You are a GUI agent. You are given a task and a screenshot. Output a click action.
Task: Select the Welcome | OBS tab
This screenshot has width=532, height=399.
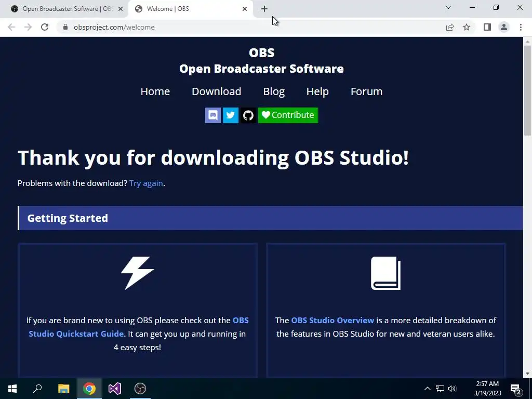(190, 9)
